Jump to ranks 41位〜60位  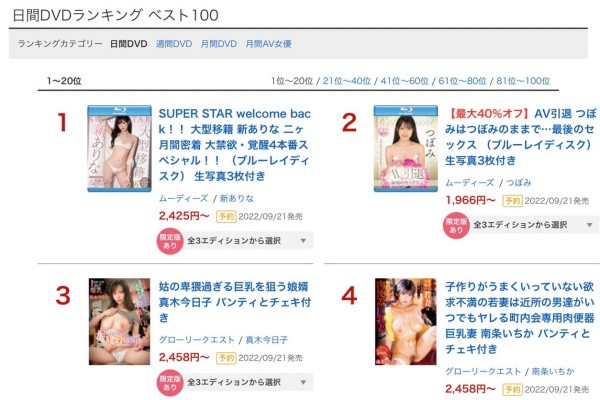click(x=405, y=81)
